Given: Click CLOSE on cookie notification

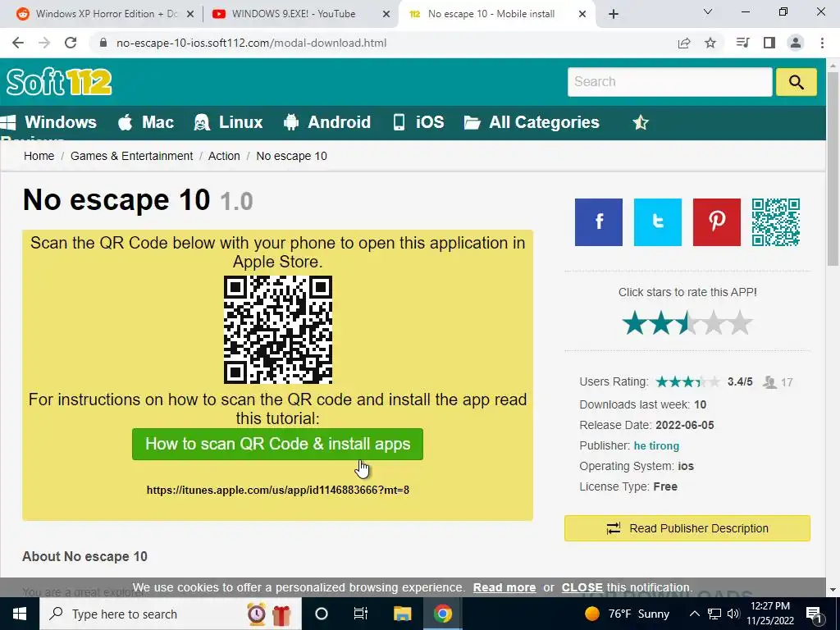Looking at the screenshot, I should pyautogui.click(x=582, y=587).
